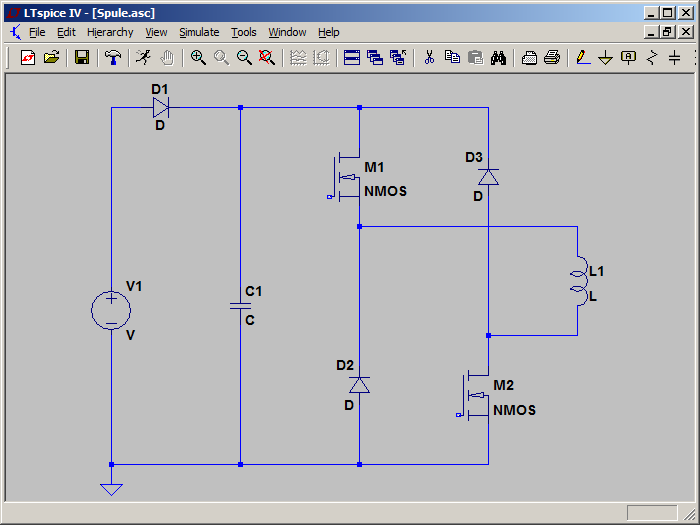Screen dimensions: 700x525
Task: Click the C1 capacitor symbol
Action: [241, 306]
